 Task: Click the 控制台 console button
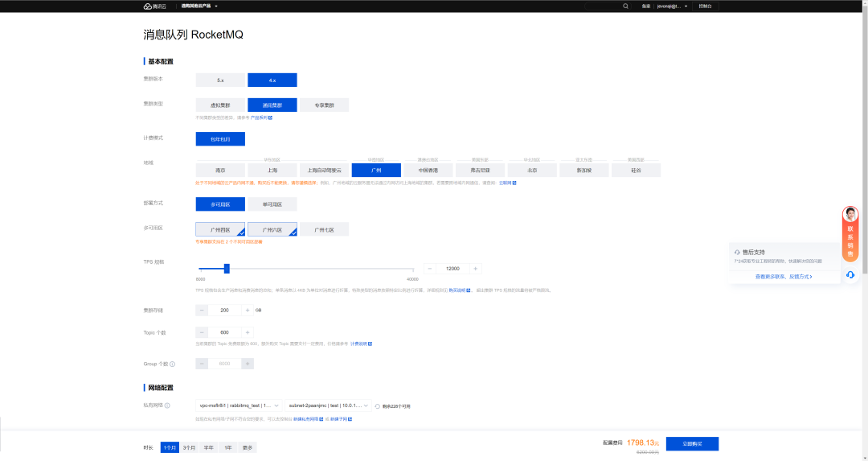pyautogui.click(x=706, y=6)
